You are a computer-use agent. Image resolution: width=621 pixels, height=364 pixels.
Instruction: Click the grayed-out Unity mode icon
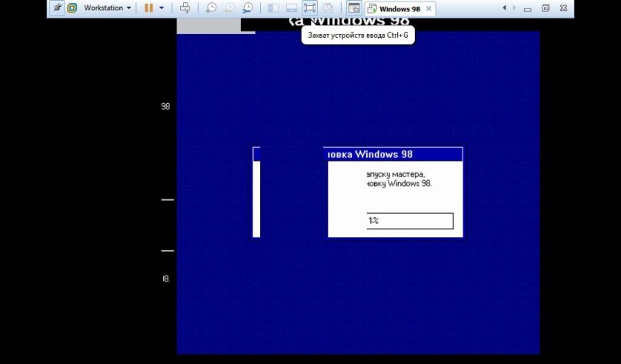(x=328, y=8)
